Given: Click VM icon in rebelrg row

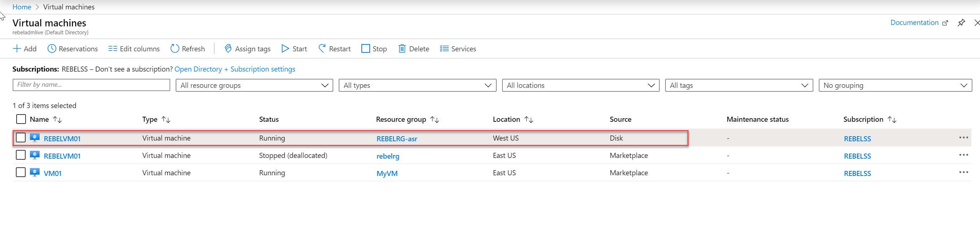Looking at the screenshot, I should [x=35, y=155].
